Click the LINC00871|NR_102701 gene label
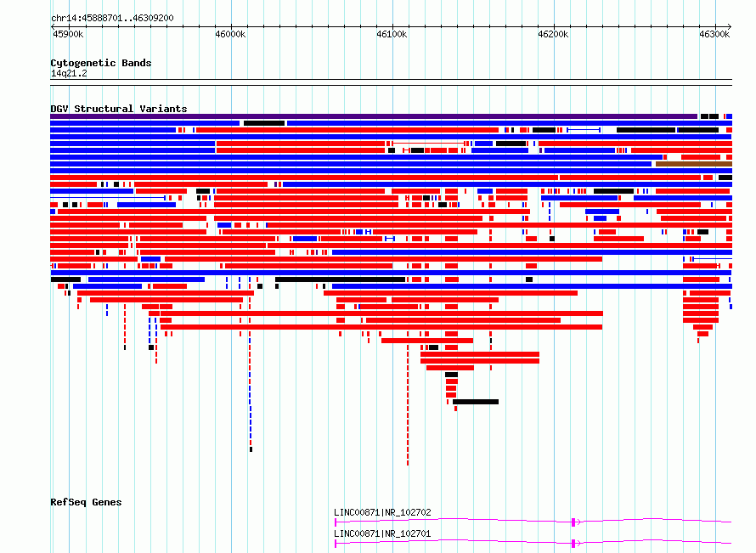Screen dimensions: 756x553 click(382, 533)
